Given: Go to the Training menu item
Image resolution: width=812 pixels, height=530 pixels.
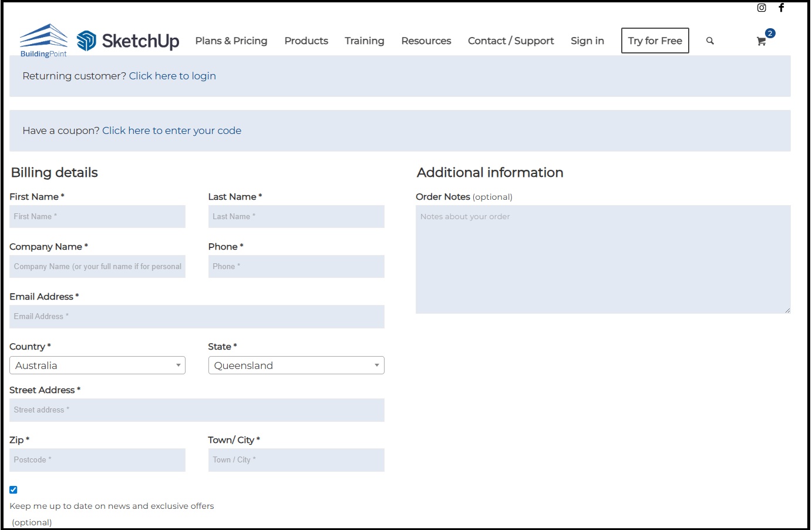Looking at the screenshot, I should (364, 41).
